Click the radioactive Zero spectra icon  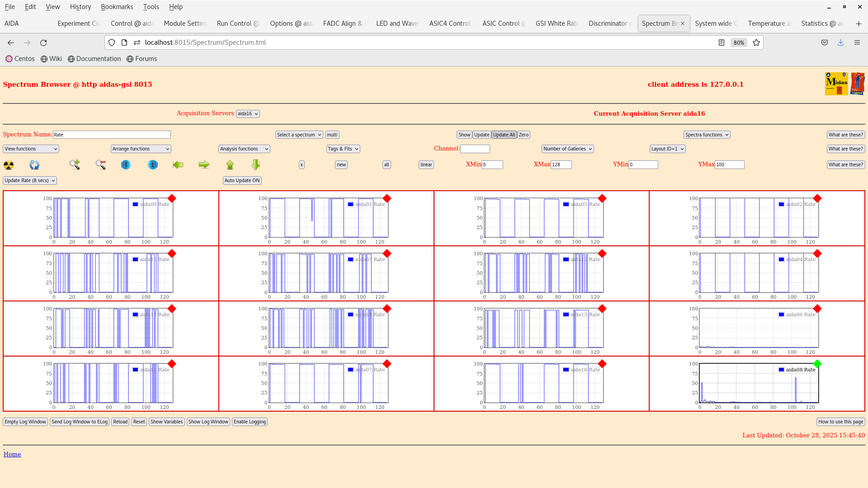(x=9, y=165)
